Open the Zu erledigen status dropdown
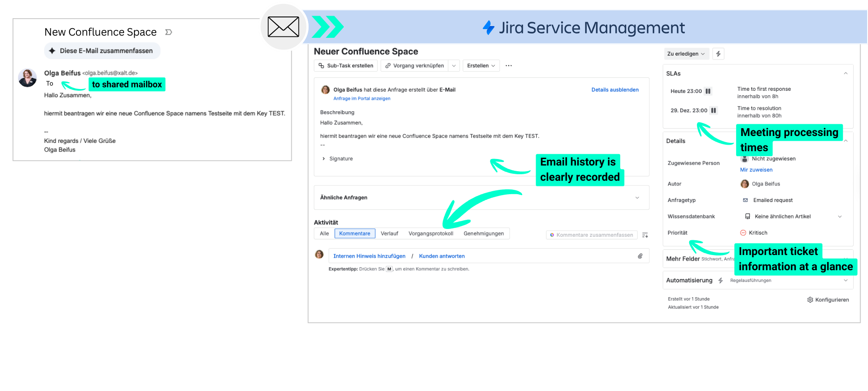The height and width of the screenshot is (391, 868). (x=686, y=53)
